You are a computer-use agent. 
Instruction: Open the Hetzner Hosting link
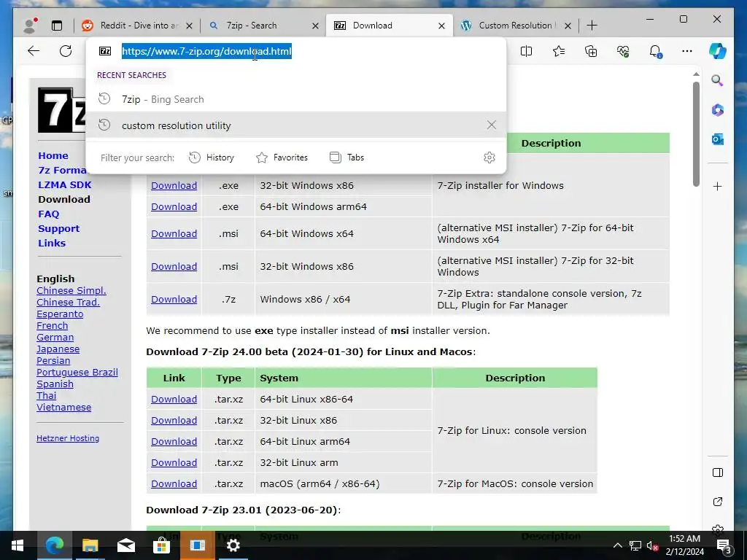click(x=68, y=438)
